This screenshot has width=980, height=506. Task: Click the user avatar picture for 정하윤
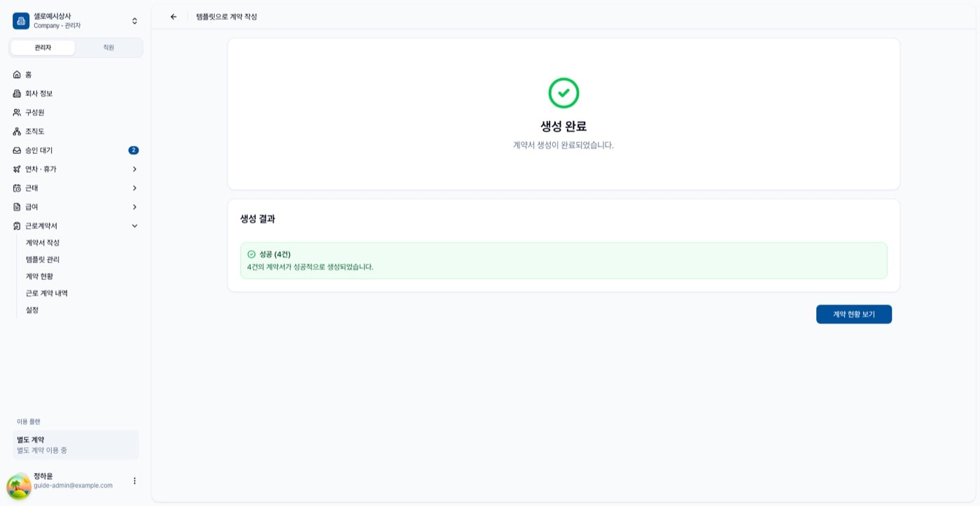(19, 486)
